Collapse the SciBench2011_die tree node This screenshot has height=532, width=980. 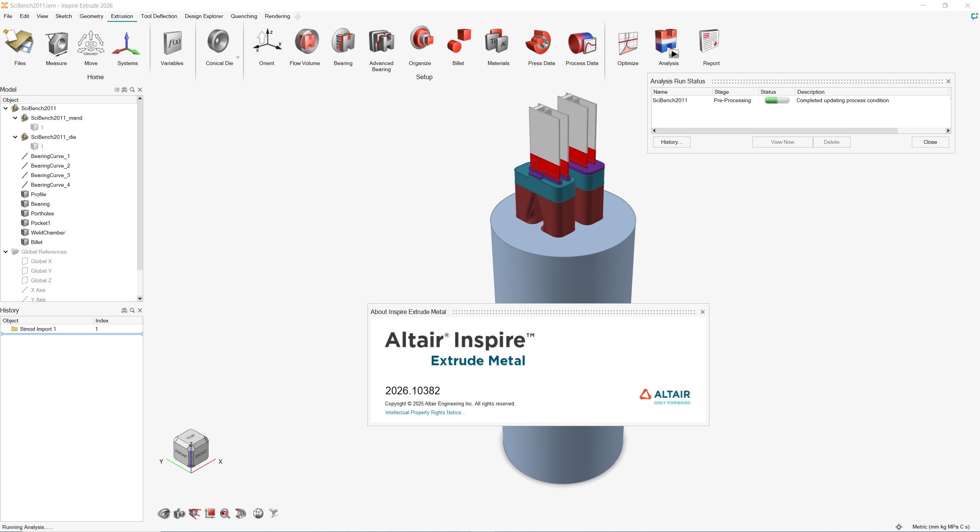pos(15,137)
